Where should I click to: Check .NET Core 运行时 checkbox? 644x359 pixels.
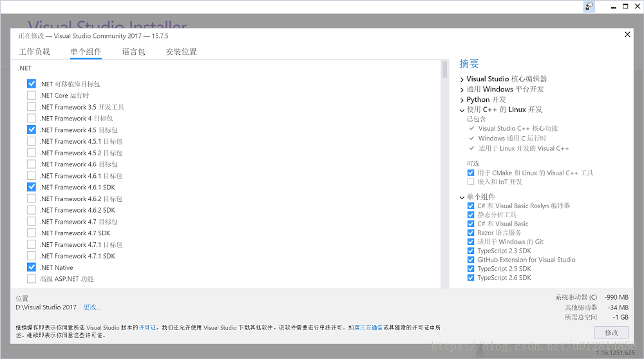[31, 95]
